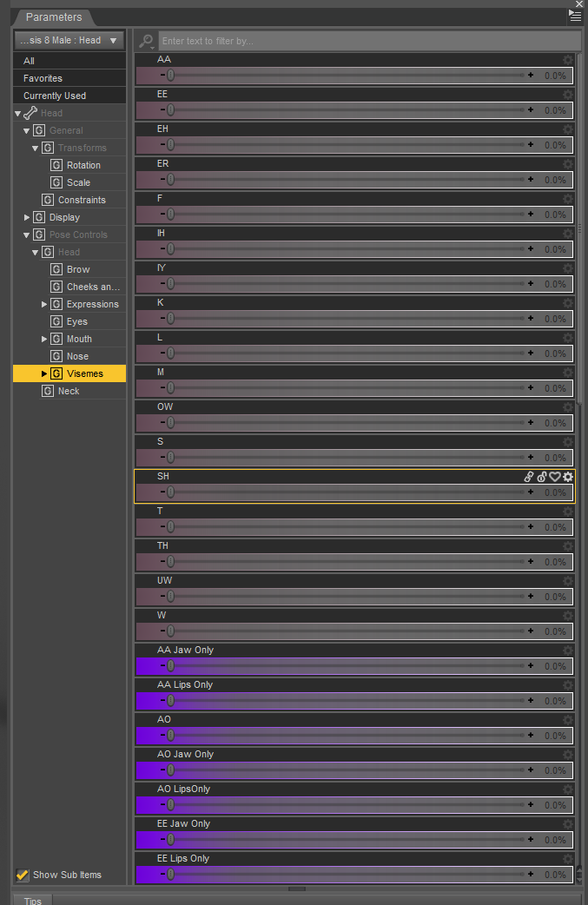The image size is (588, 905).
Task: Expand the Mouth tree group
Action: click(45, 339)
